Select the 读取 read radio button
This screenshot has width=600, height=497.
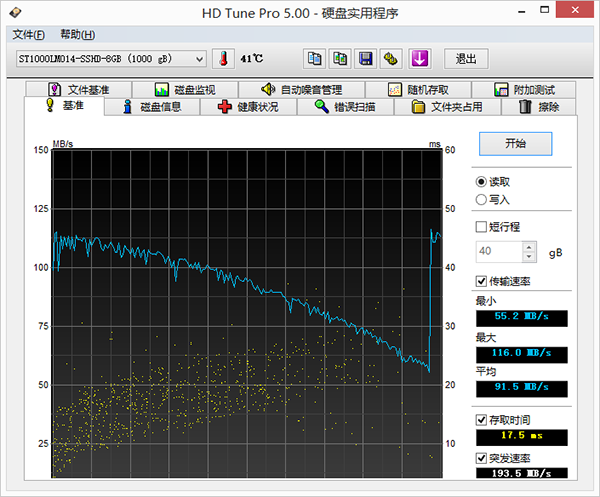coord(481,182)
